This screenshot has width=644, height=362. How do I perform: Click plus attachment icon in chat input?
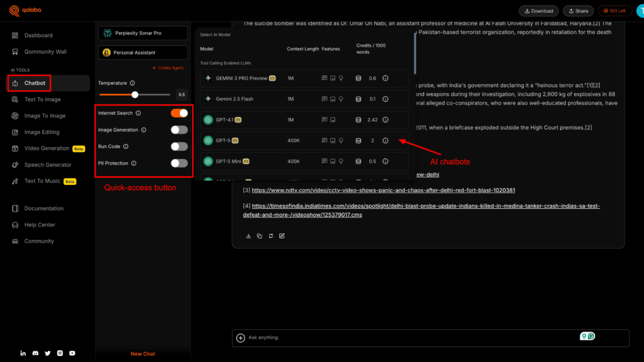coord(241,337)
